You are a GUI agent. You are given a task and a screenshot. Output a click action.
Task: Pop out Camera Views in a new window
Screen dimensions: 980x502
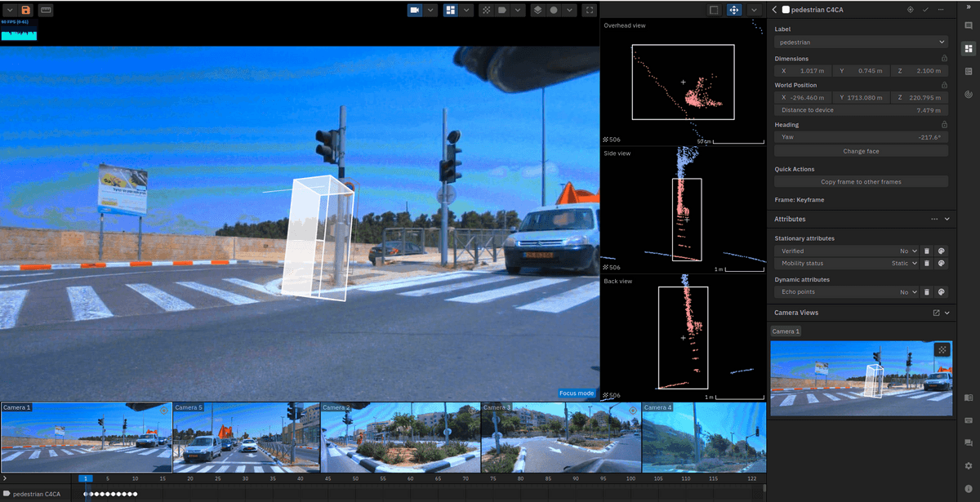click(x=936, y=313)
